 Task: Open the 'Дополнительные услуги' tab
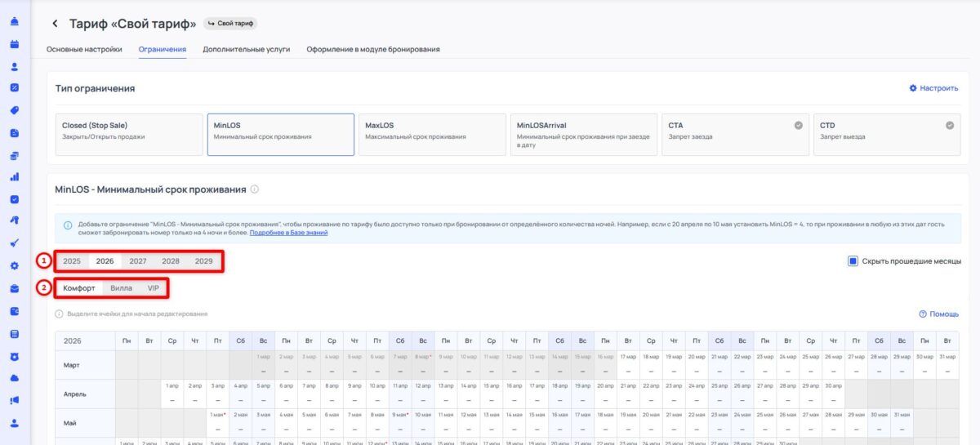tap(246, 49)
